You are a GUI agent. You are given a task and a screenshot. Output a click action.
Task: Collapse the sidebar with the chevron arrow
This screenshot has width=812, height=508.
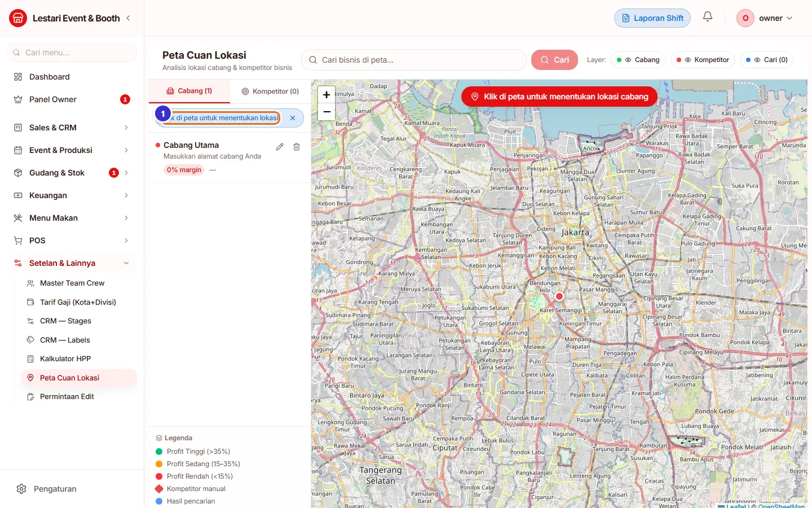click(128, 18)
